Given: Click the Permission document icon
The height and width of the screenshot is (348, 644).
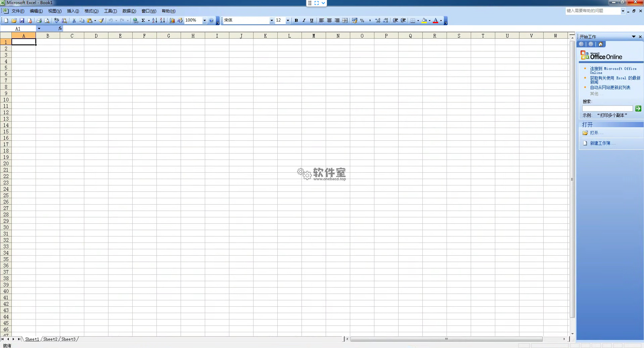Looking at the screenshot, I should tap(30, 20).
